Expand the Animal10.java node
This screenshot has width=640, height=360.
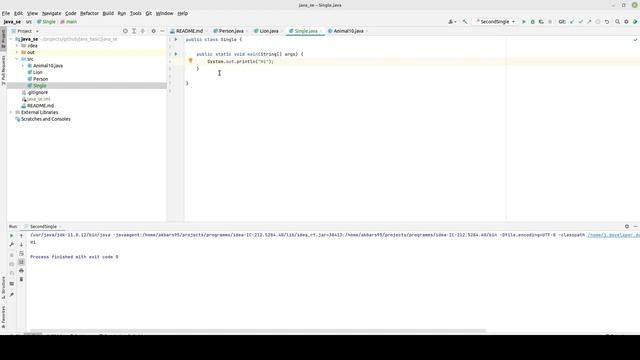tap(23, 66)
